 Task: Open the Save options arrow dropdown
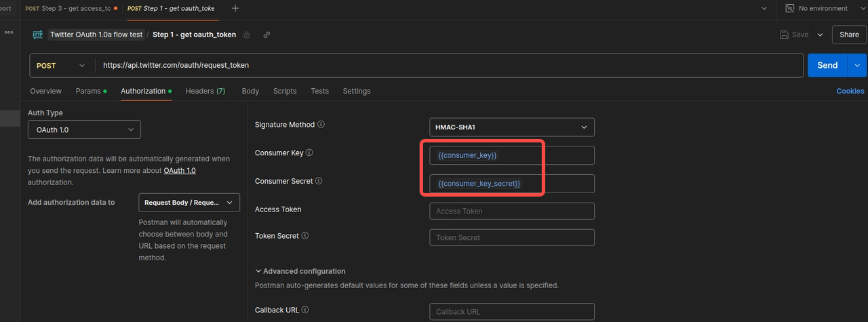tap(820, 35)
